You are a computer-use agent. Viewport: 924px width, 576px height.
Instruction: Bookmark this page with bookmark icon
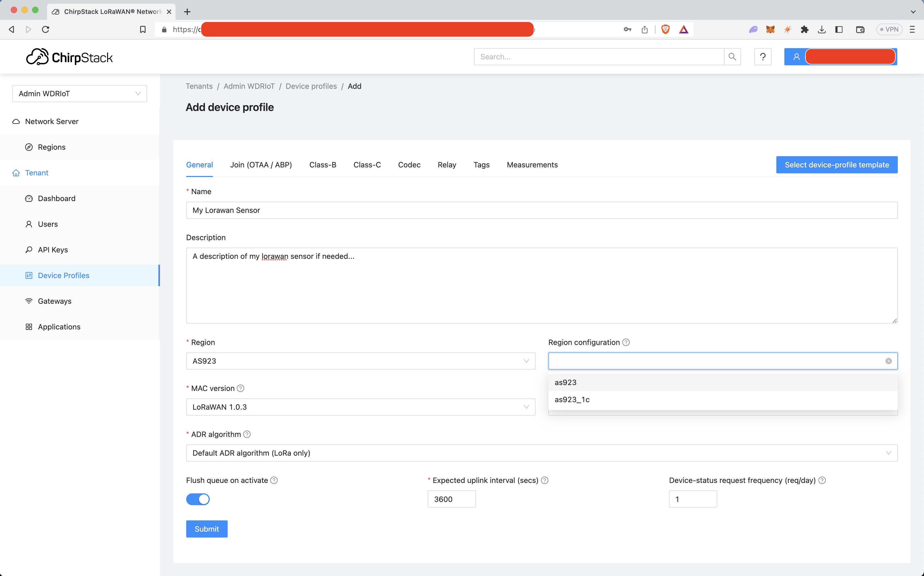tap(143, 29)
